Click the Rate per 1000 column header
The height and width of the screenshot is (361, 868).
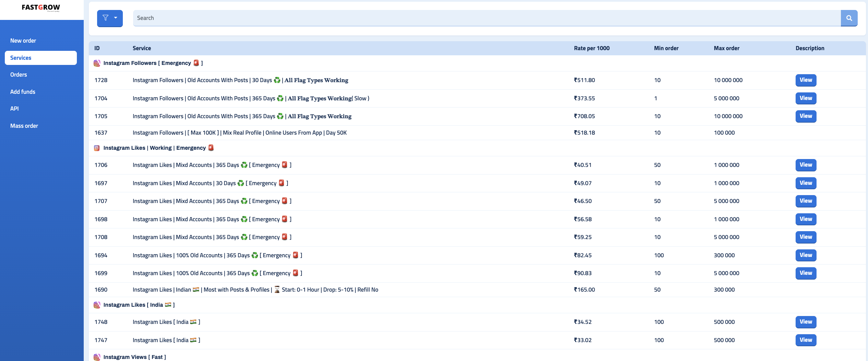pos(591,48)
